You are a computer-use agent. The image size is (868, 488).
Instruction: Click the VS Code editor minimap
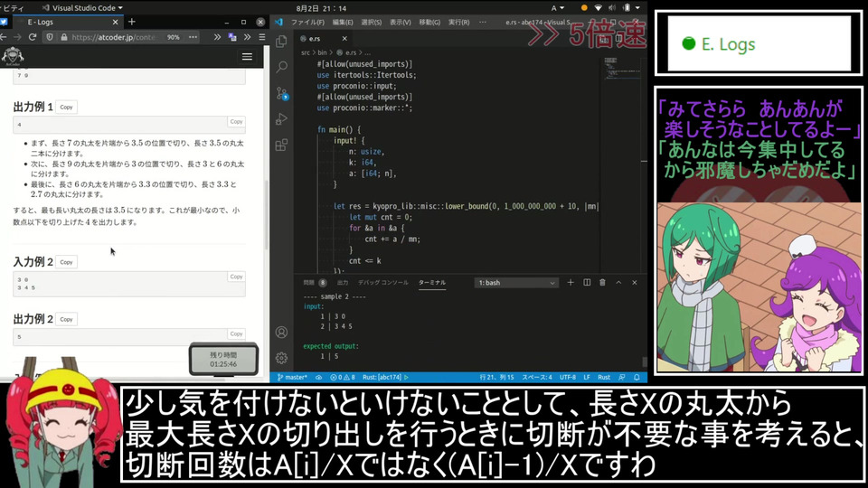(622, 70)
